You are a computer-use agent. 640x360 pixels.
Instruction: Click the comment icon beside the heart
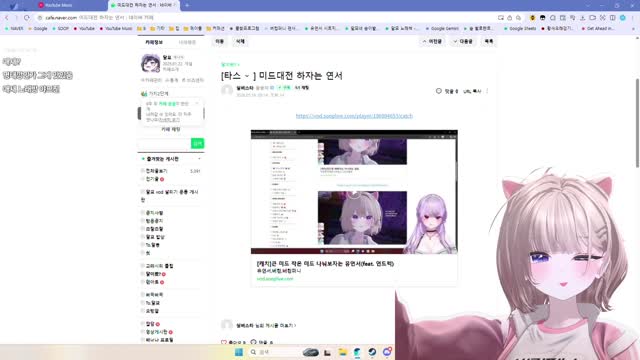pyautogui.click(x=253, y=342)
